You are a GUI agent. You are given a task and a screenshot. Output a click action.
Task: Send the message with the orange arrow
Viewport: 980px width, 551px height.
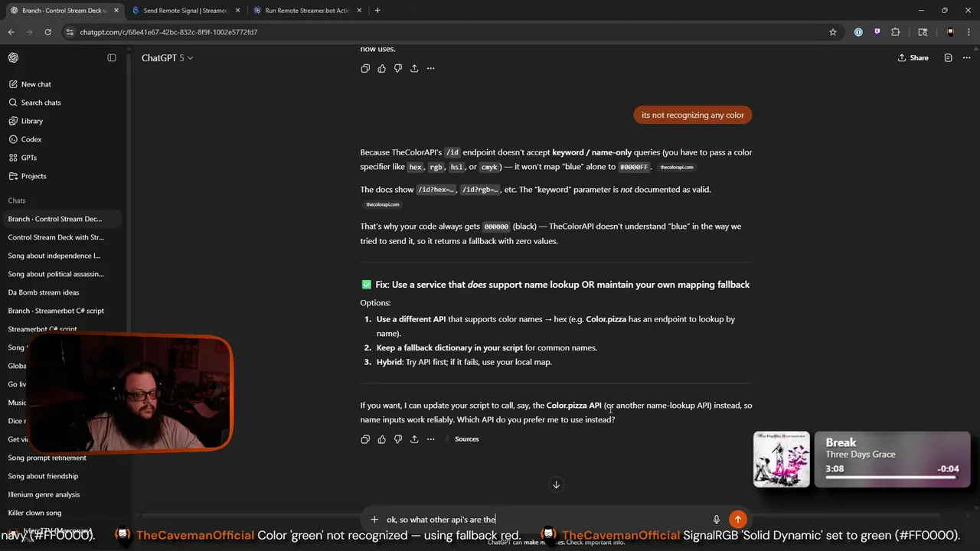point(737,520)
